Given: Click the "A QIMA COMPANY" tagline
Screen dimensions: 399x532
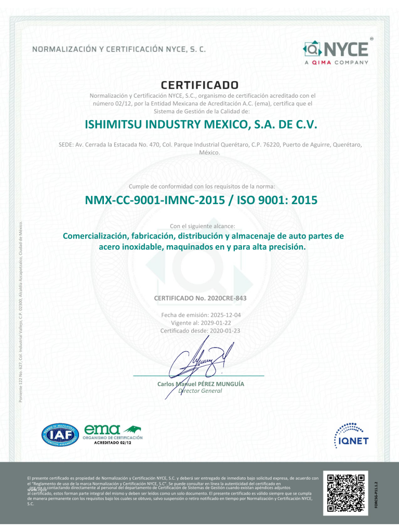Looking at the screenshot, I should pos(336,62).
